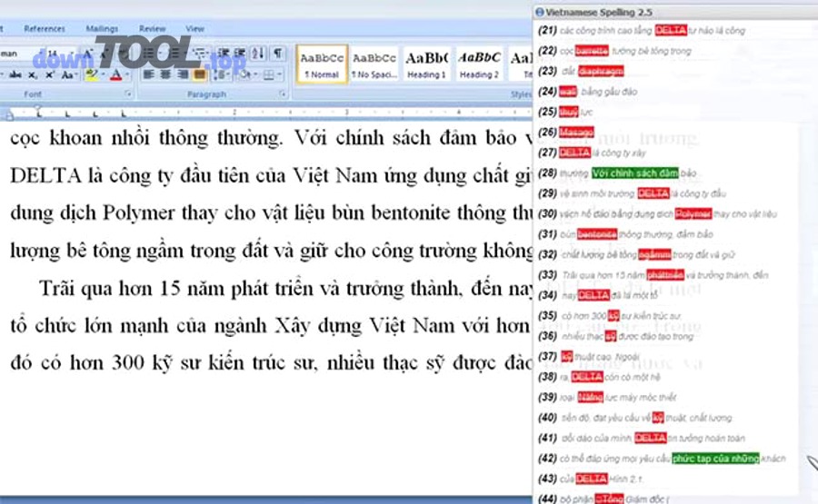Select spelling result (35) kỹ sư
Screen dimensions: 818x504
(613, 316)
